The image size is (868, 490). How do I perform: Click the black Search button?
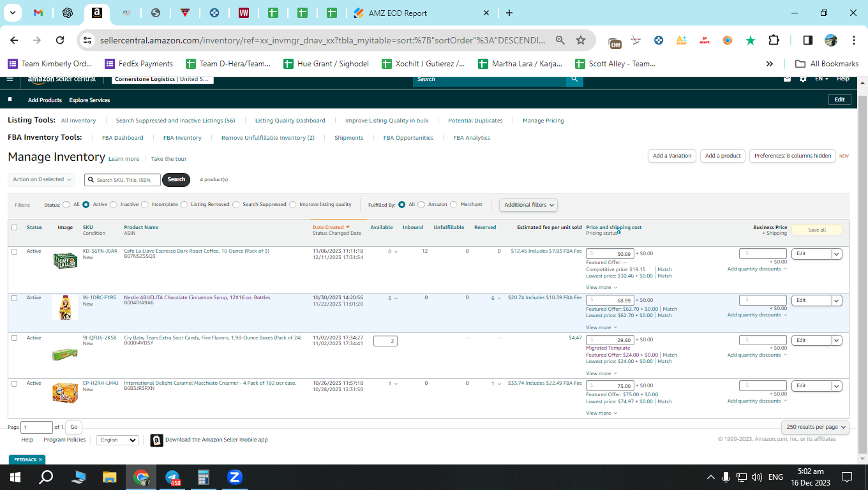coord(176,180)
